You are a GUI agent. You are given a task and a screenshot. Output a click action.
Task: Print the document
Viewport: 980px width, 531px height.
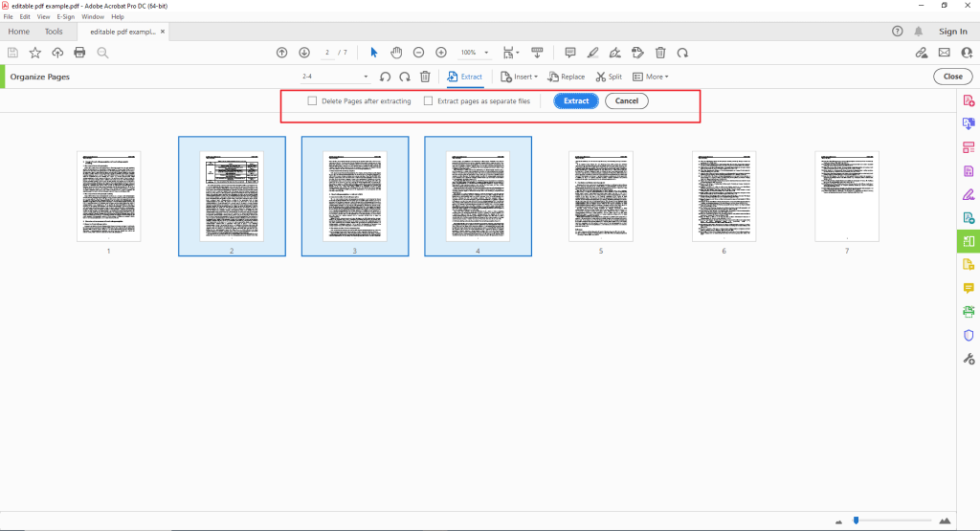79,53
